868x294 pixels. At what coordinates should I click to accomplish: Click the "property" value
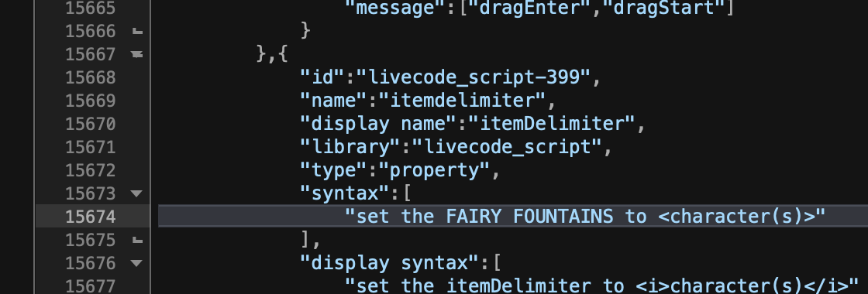[435, 170]
